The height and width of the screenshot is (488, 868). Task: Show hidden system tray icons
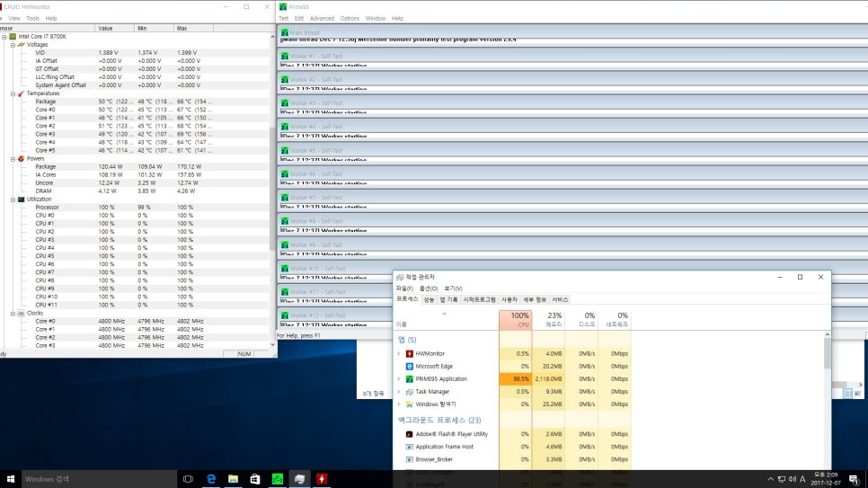click(771, 479)
